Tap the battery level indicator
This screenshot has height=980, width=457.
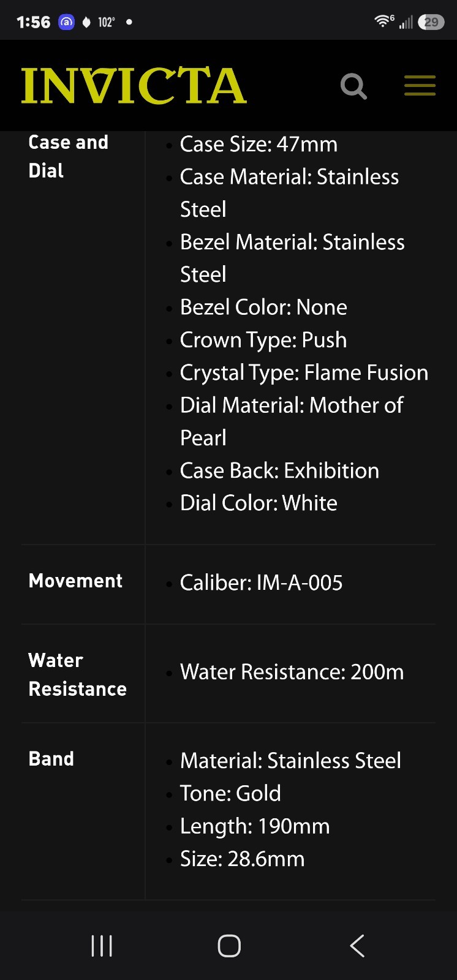[x=431, y=22]
